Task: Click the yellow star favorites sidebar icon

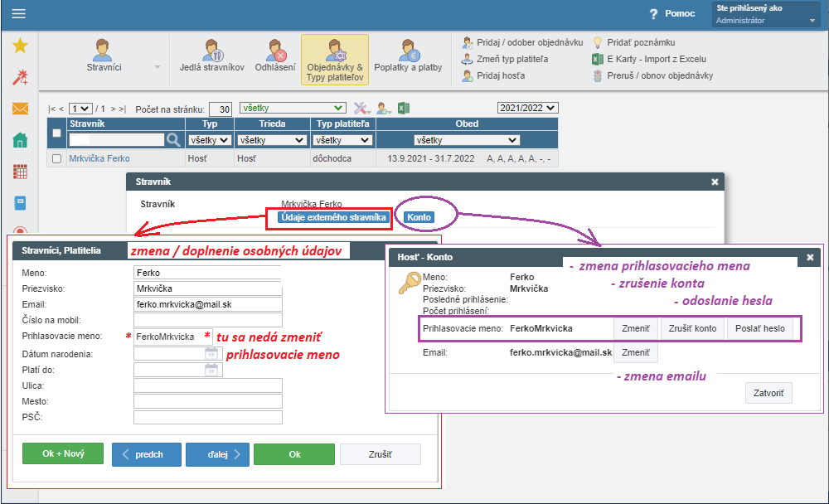Action: point(20,46)
